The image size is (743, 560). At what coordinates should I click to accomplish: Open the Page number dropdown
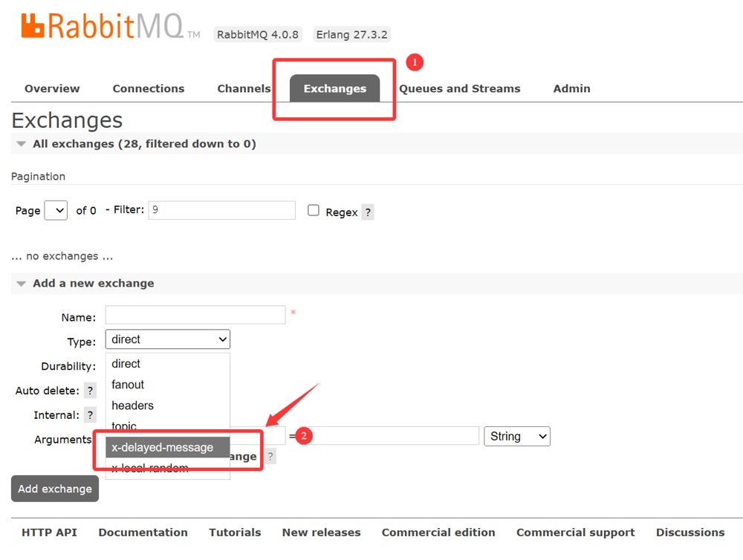pos(56,210)
